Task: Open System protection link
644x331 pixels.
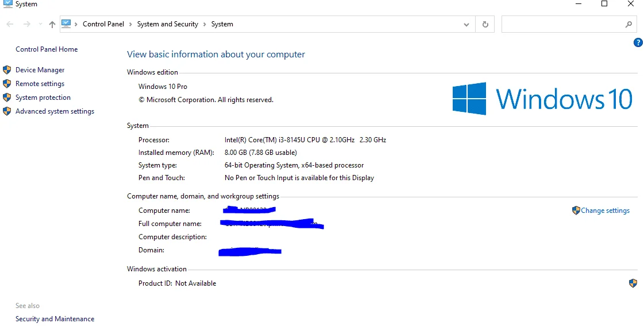Action: pos(43,97)
